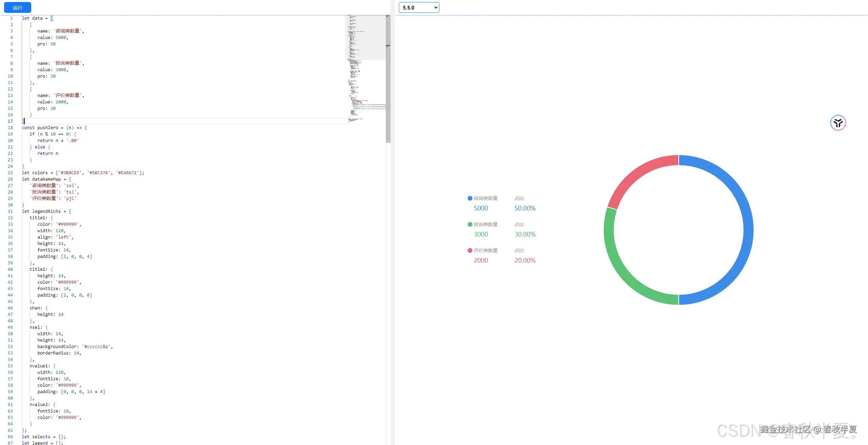Image resolution: width=868 pixels, height=445 pixels.
Task: Click the 3000 legend value
Action: point(481,235)
